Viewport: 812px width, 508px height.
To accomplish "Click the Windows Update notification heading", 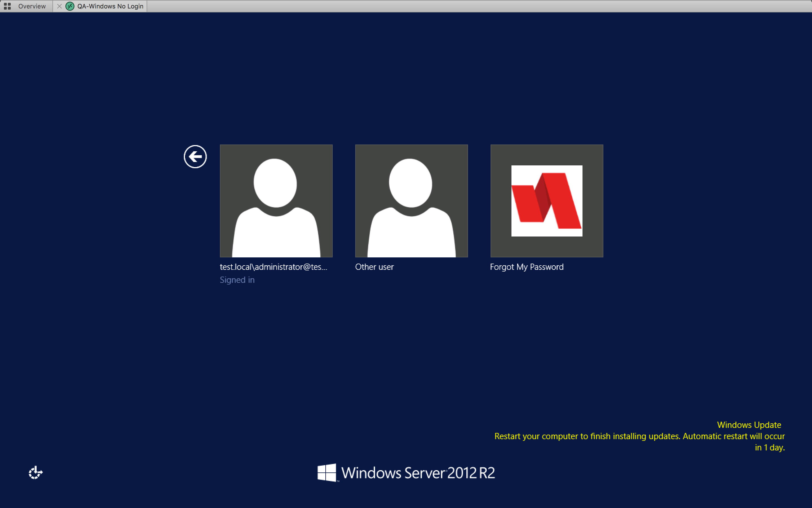I will coord(749,425).
